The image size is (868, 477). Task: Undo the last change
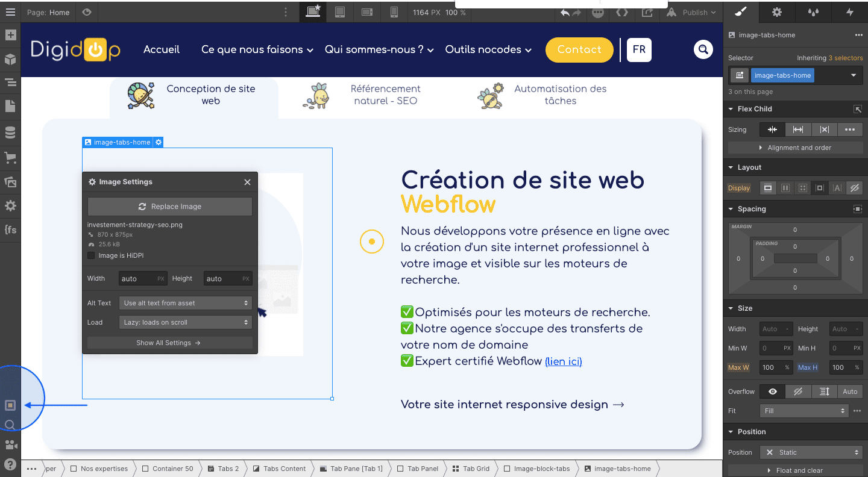(x=565, y=12)
